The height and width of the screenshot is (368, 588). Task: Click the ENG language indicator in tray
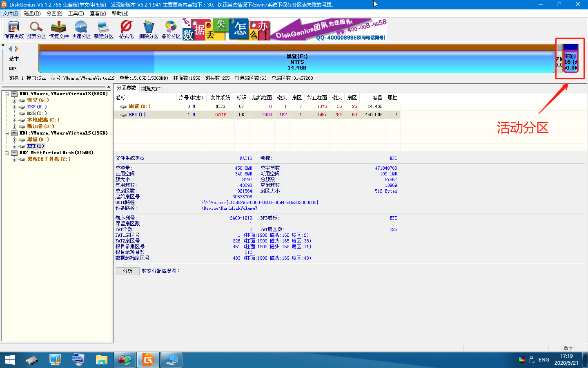[x=543, y=360]
